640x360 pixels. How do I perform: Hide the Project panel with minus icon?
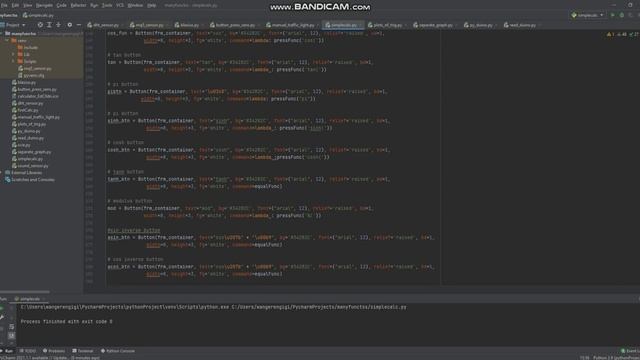(78, 25)
